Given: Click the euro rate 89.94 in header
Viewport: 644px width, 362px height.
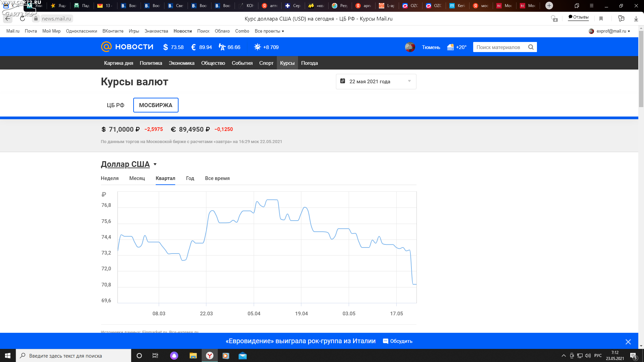Looking at the screenshot, I should coord(201,47).
